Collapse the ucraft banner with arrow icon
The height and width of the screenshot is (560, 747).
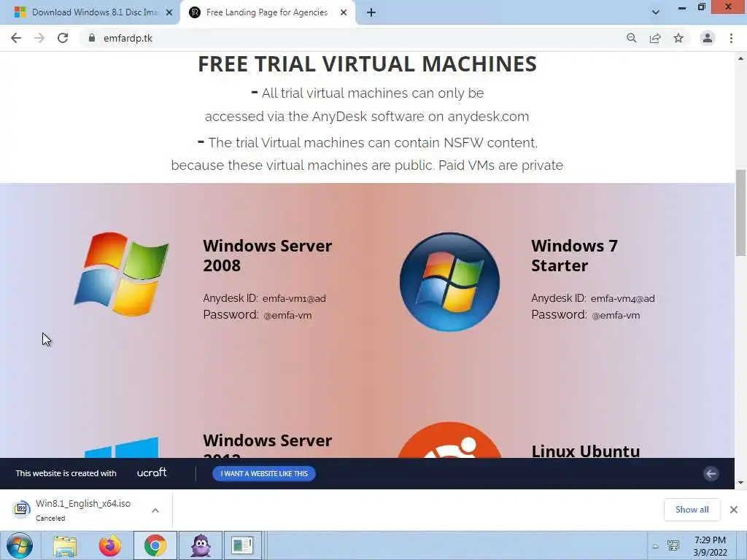711,473
